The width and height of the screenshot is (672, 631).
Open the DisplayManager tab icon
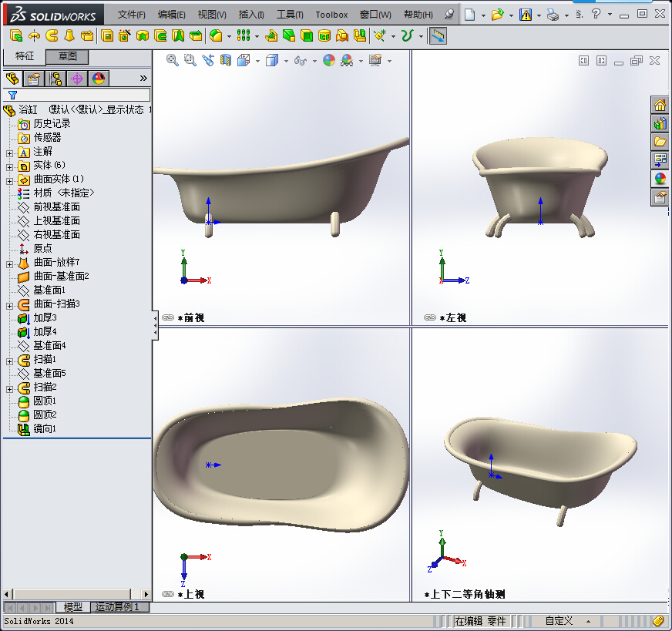[99, 79]
